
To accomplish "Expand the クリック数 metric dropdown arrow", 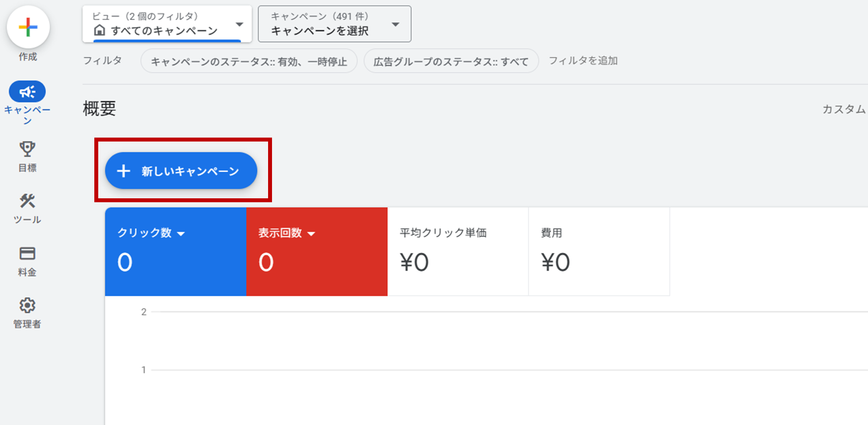I will 181,234.
